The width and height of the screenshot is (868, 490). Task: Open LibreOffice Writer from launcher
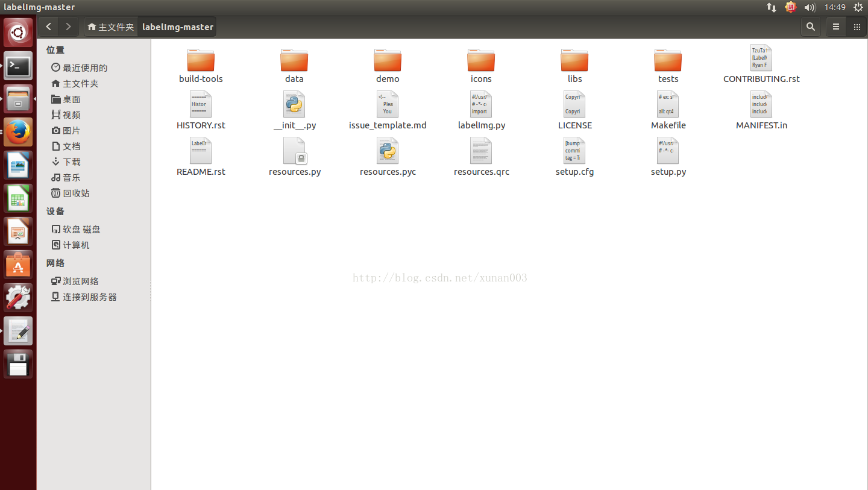click(x=18, y=165)
